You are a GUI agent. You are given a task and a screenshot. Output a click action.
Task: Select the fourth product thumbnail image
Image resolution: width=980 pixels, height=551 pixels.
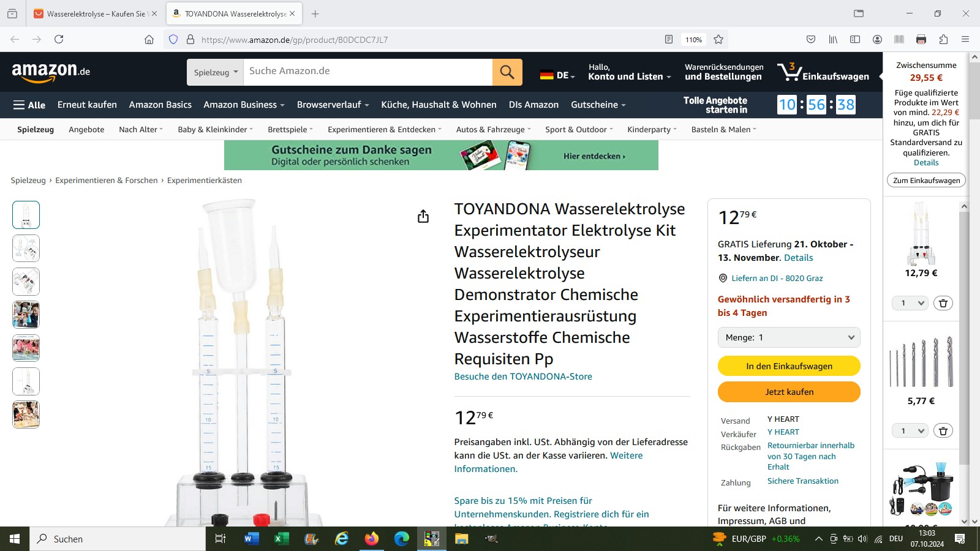(26, 315)
